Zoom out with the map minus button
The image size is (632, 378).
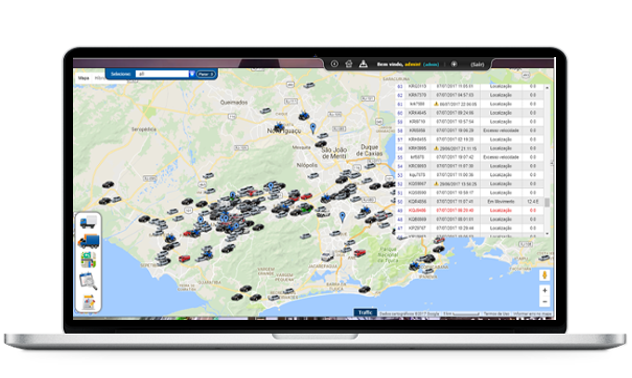(x=545, y=301)
